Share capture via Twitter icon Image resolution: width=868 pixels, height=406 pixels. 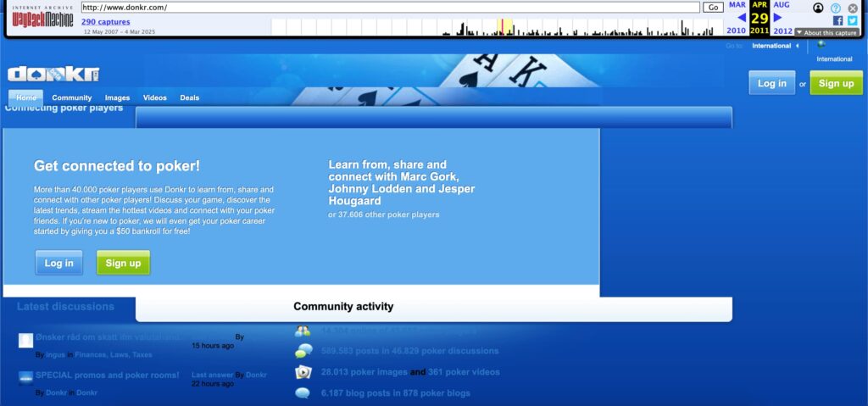coord(852,20)
